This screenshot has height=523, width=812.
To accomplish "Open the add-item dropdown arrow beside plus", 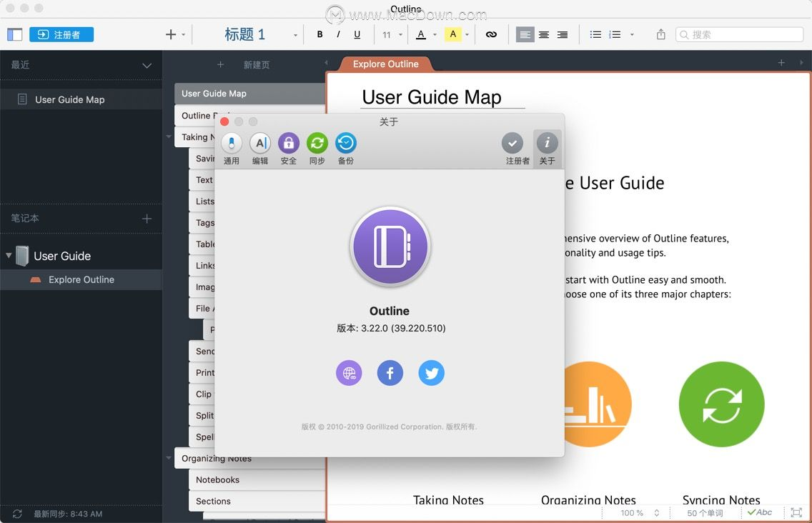I will (183, 35).
